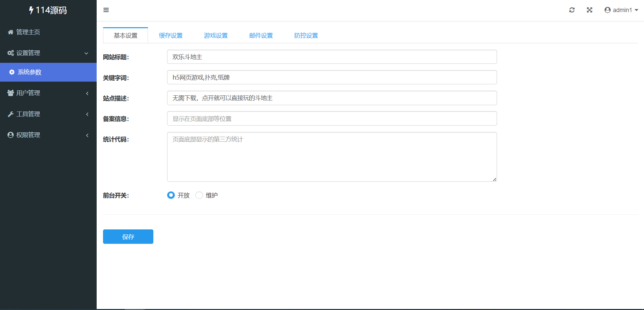The width and height of the screenshot is (644, 310).
Task: Click the refresh icon in top bar
Action: 572,10
